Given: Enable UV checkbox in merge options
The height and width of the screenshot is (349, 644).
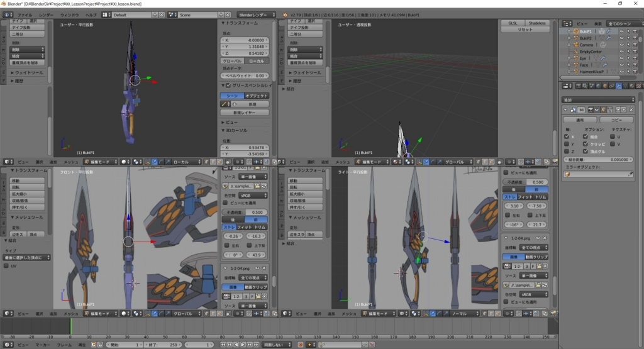Looking at the screenshot, I should point(6,266).
